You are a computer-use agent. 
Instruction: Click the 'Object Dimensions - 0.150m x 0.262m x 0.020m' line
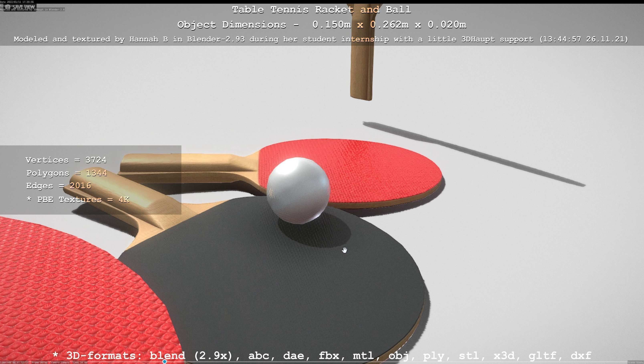[x=322, y=24]
